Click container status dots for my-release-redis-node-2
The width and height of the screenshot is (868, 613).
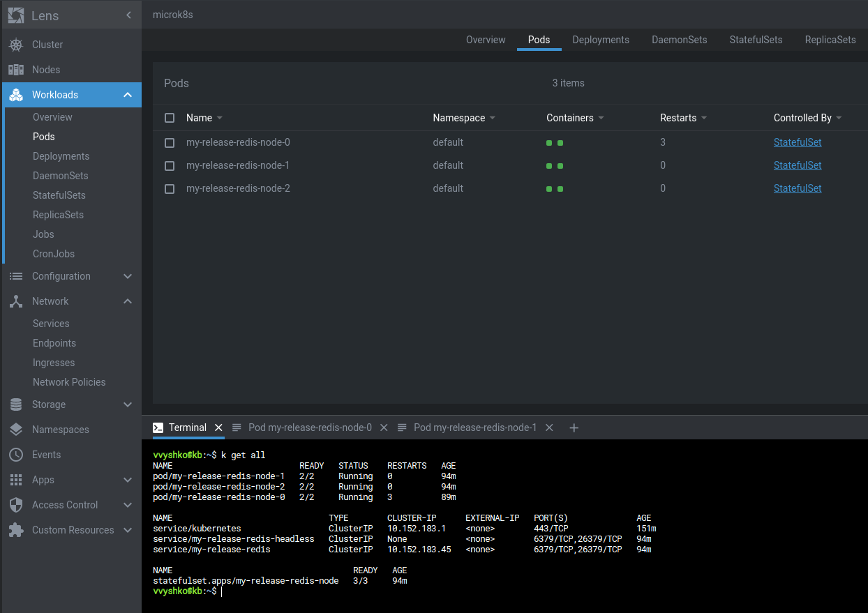(x=555, y=189)
